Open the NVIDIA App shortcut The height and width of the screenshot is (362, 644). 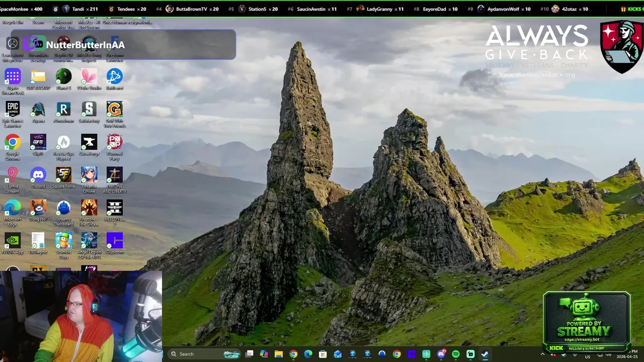coord(13,243)
